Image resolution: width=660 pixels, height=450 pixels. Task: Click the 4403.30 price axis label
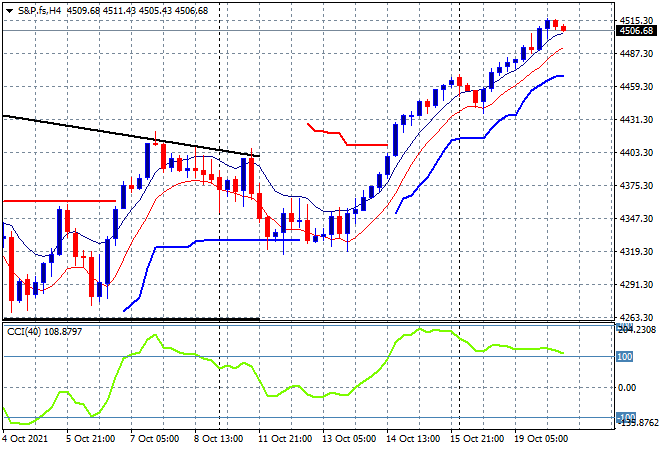click(x=636, y=152)
